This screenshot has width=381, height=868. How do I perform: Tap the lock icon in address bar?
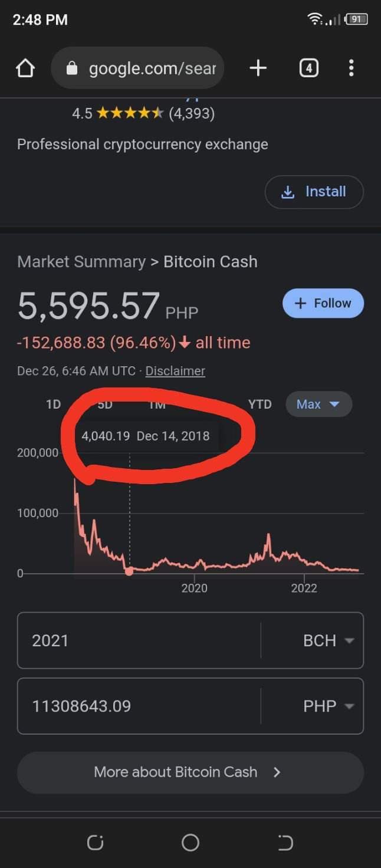tap(72, 68)
